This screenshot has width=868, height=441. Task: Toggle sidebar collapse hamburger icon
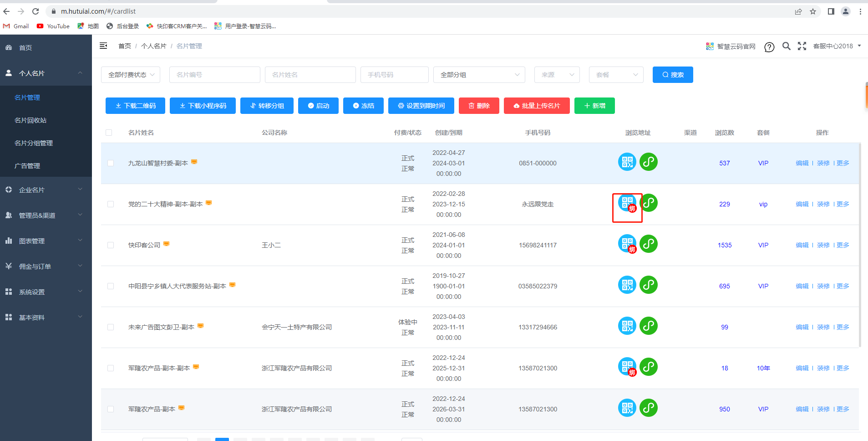[103, 46]
